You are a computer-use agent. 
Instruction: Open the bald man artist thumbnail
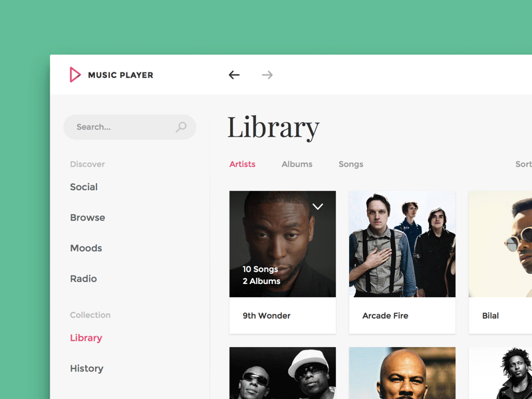[x=402, y=373]
